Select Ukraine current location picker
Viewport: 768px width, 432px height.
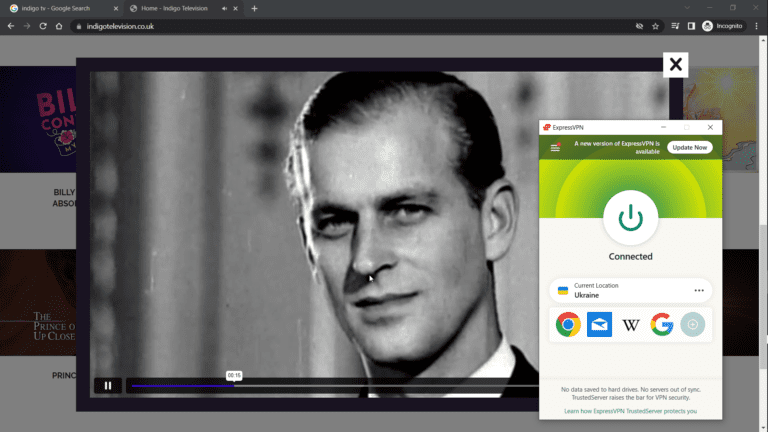coord(620,291)
